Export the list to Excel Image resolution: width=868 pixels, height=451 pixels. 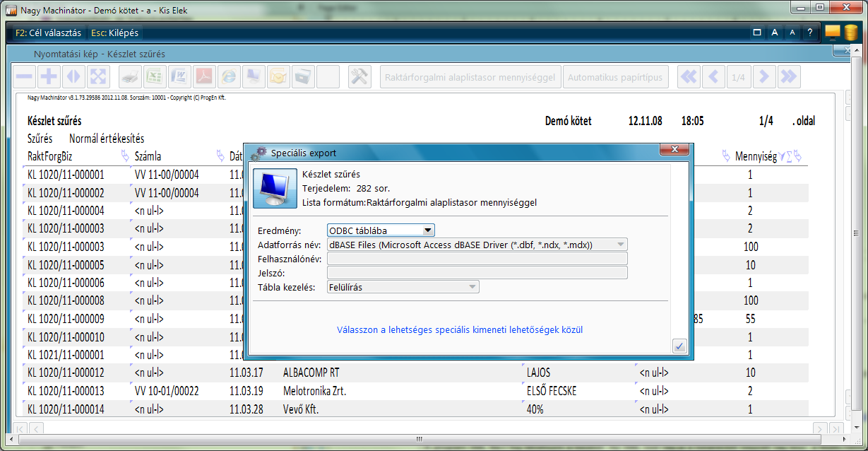[155, 76]
